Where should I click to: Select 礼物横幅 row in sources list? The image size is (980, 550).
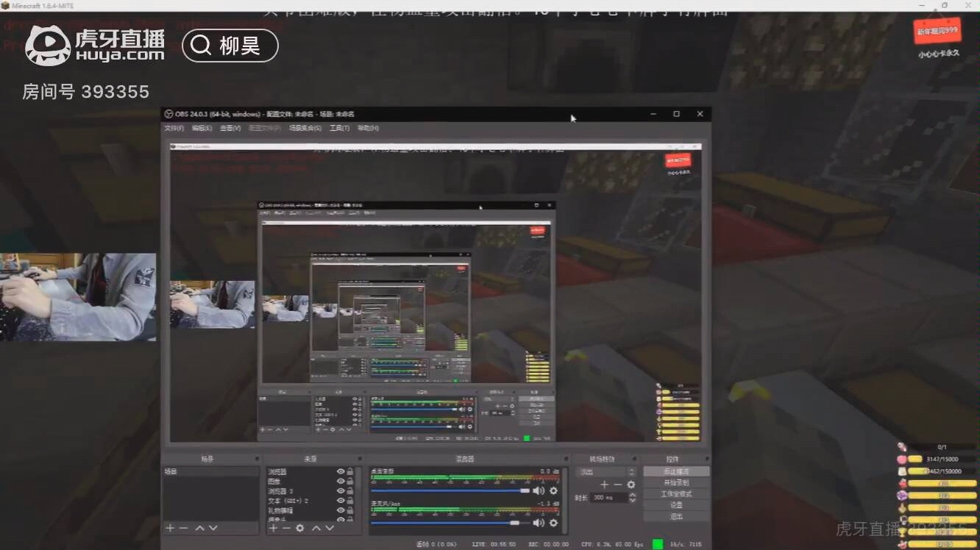coord(300,510)
